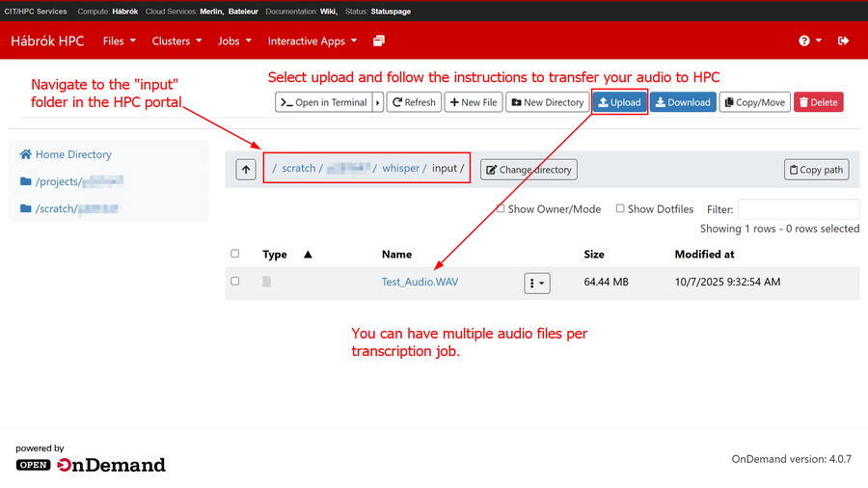Viewport: 868px width, 488px height.
Task: Open the active sessions icon in navbar
Action: click(379, 41)
